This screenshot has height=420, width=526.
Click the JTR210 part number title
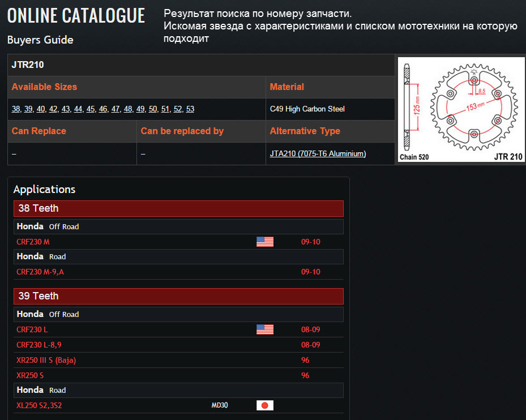(x=28, y=65)
